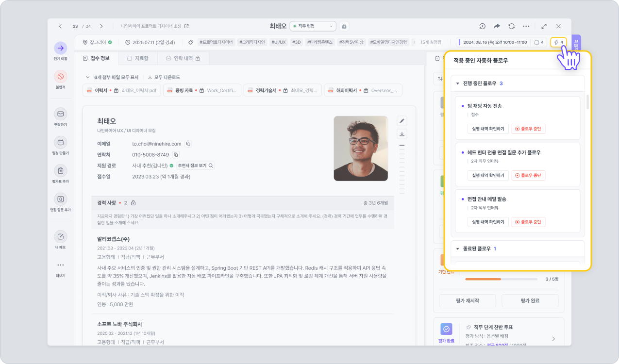This screenshot has width=619, height=364.
Task: Click 플로우 중단 under 면접 안내 메일 발송
Action: pos(529,222)
